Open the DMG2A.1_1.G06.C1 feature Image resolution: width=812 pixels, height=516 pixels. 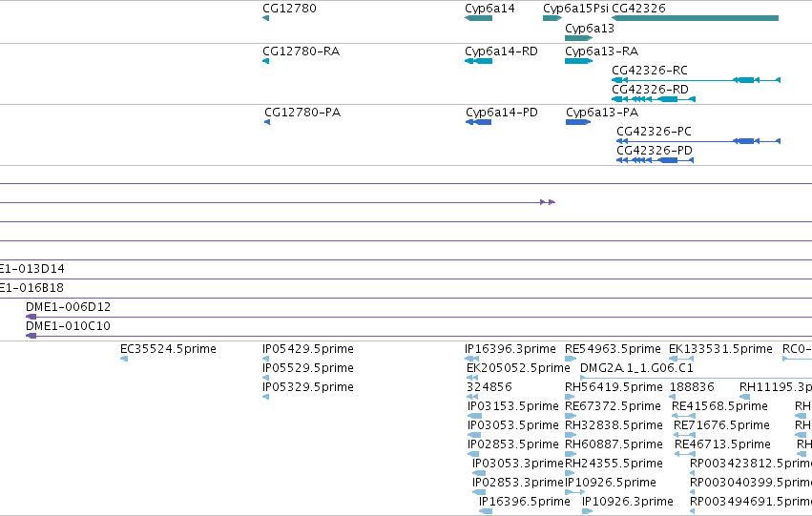696,378
